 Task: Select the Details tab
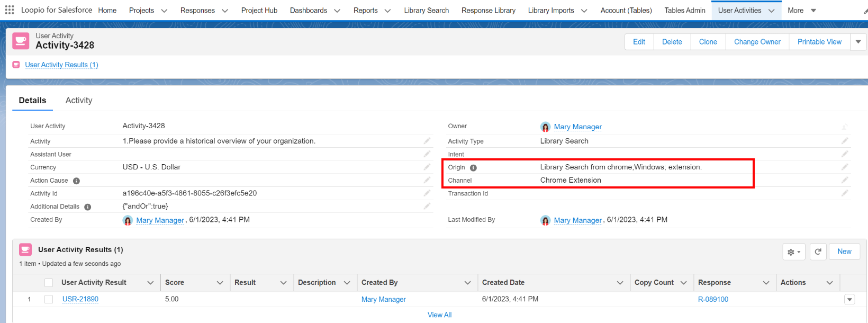[32, 100]
